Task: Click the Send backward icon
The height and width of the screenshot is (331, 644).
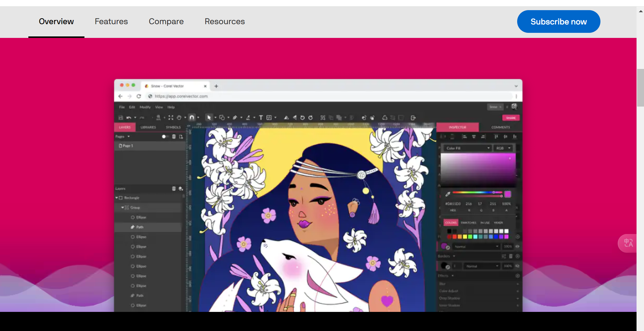Action: tap(372, 118)
